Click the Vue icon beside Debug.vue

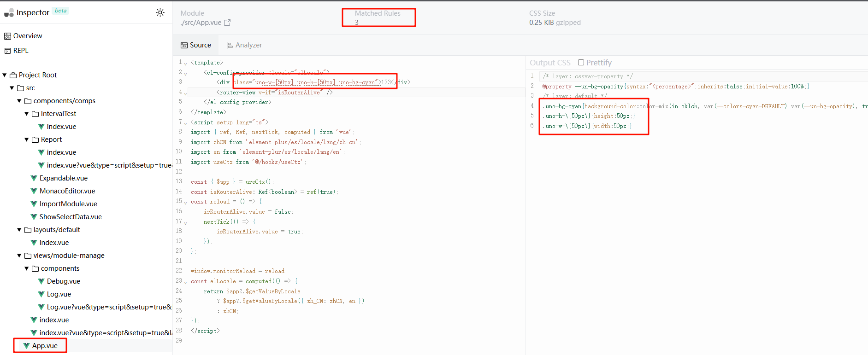(41, 281)
